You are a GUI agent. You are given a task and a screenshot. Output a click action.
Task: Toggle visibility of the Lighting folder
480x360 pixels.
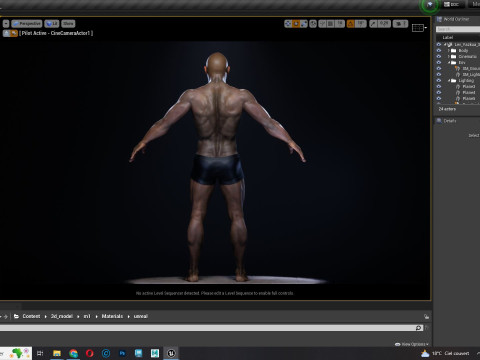pyautogui.click(x=439, y=80)
